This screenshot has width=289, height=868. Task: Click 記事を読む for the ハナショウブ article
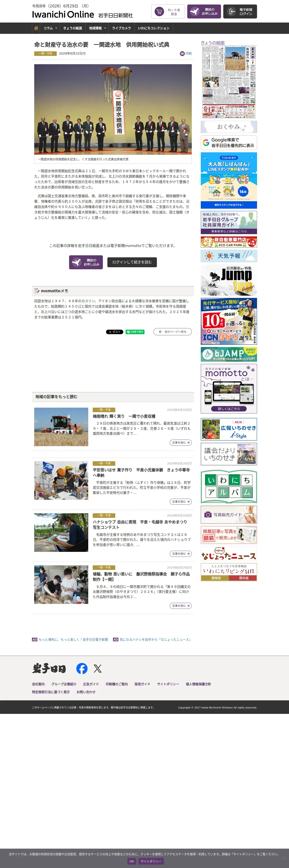pyautogui.click(x=181, y=554)
